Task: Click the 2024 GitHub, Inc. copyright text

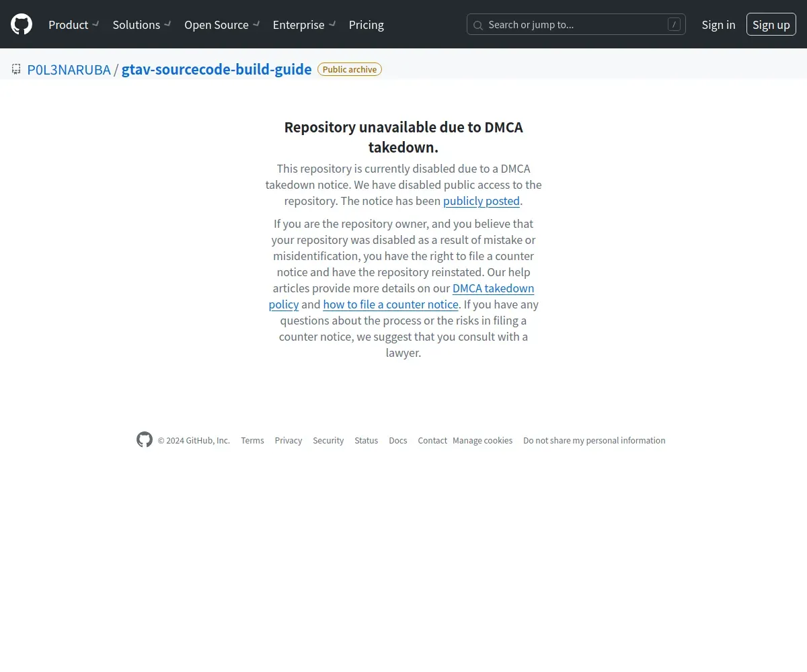Action: click(194, 441)
